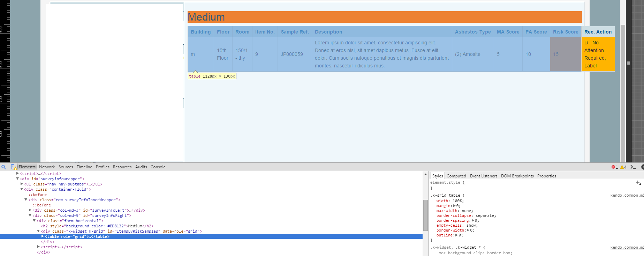The image size is (644, 256).
Task: Click the Risk Score column header
Action: pyautogui.click(x=566, y=32)
